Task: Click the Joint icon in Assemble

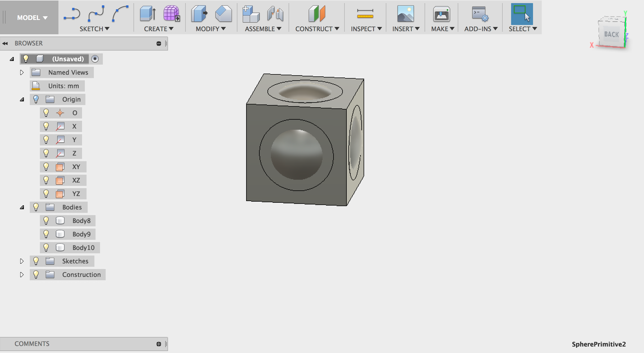Action: point(275,13)
